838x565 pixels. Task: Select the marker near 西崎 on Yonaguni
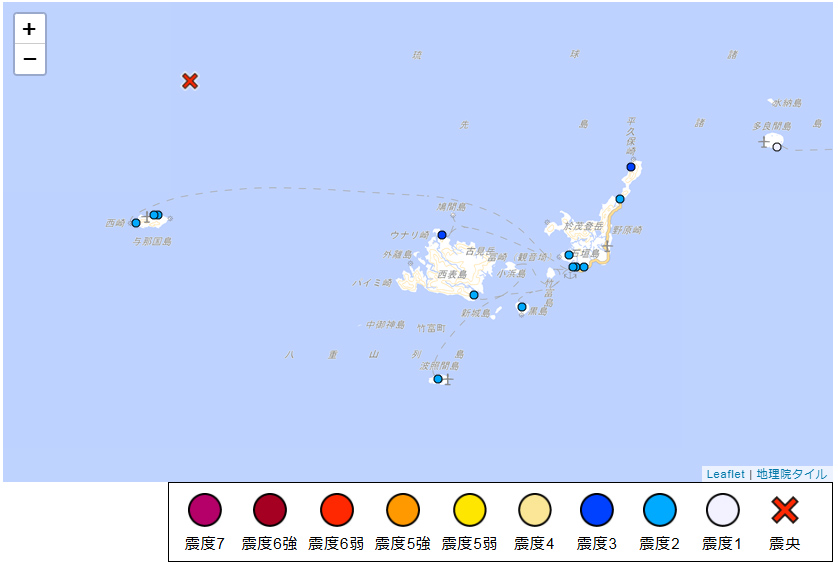[x=136, y=223]
